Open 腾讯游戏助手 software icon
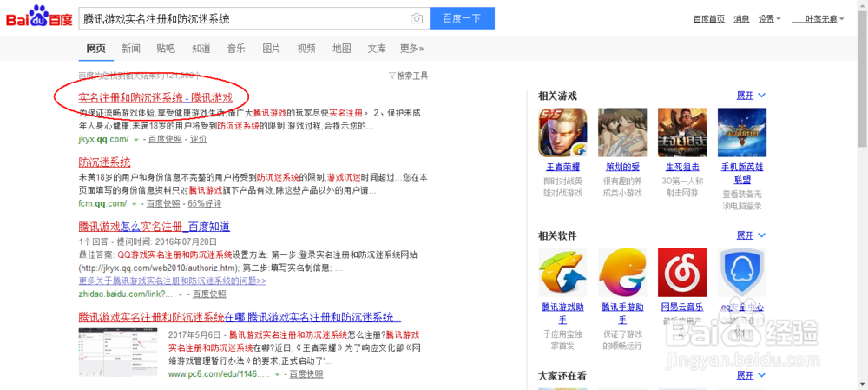The image size is (868, 390). pyautogui.click(x=562, y=273)
